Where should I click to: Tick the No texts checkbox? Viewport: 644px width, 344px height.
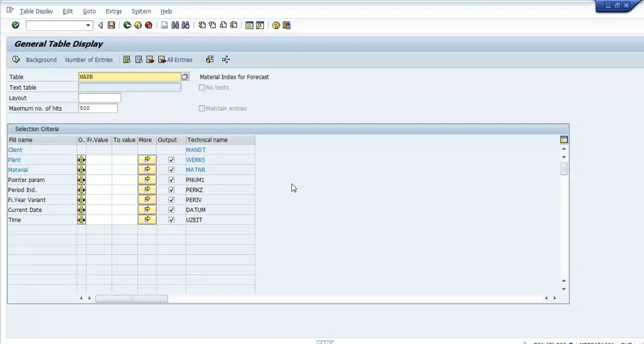202,87
